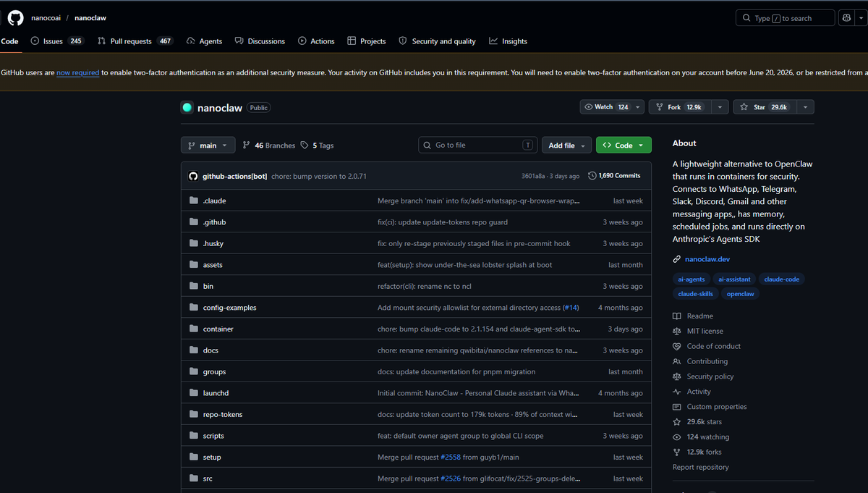Star the nanoclaw repository

pos(766,107)
